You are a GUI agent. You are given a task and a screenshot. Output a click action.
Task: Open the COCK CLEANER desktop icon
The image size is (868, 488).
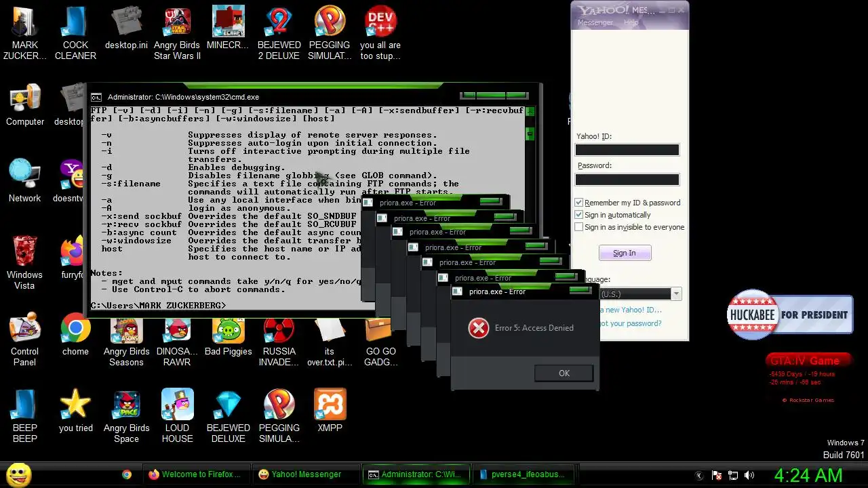point(75,34)
